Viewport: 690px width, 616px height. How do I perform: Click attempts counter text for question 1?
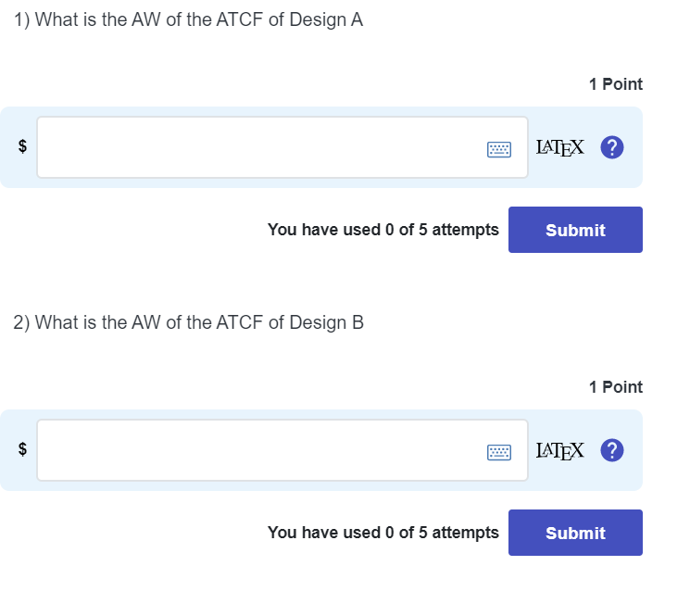(383, 230)
